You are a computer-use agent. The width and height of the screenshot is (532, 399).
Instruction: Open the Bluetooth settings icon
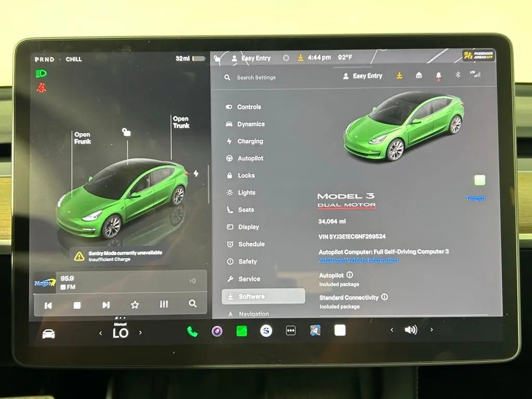[458, 74]
